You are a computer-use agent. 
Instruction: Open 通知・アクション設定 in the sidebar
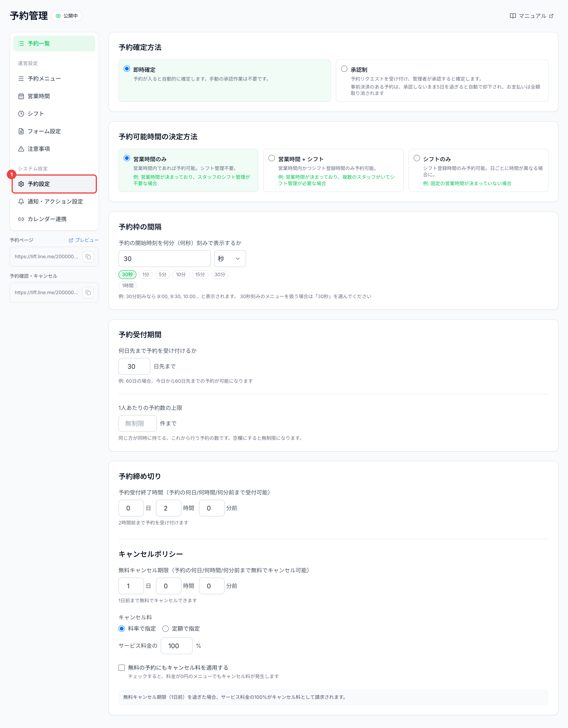pos(54,201)
